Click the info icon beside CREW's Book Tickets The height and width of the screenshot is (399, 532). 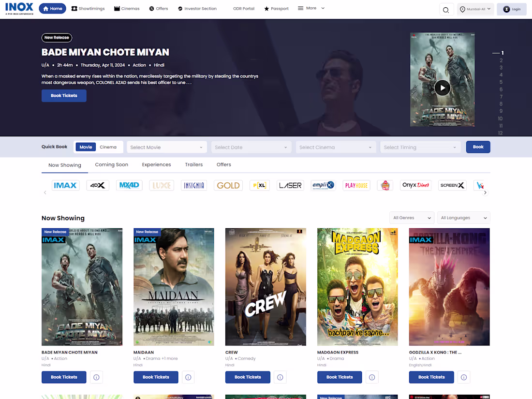(x=280, y=377)
